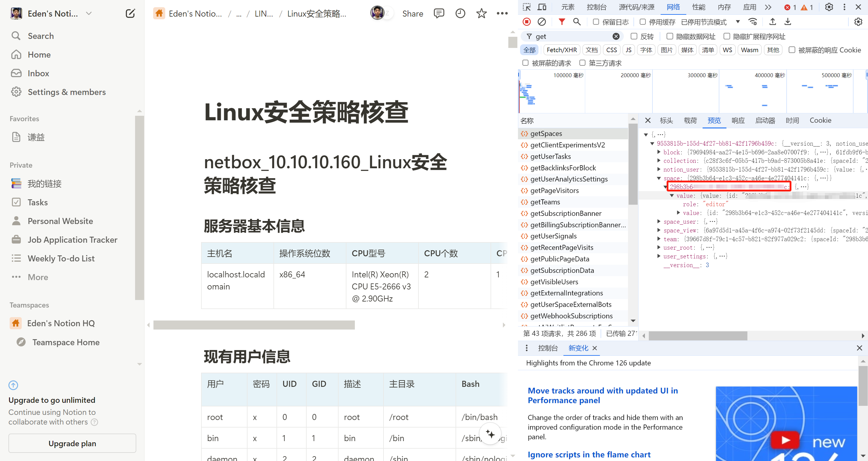
Task: Star this page as a favorite
Action: click(x=481, y=14)
